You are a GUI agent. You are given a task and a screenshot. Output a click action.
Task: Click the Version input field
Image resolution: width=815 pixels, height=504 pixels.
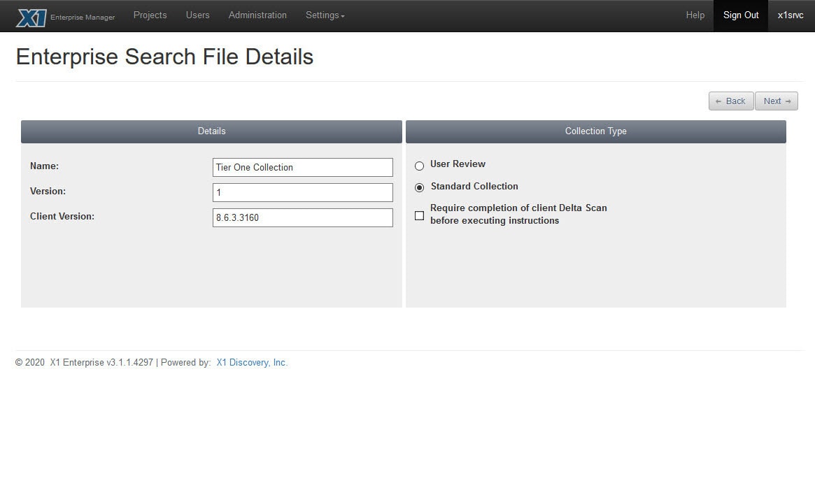302,192
